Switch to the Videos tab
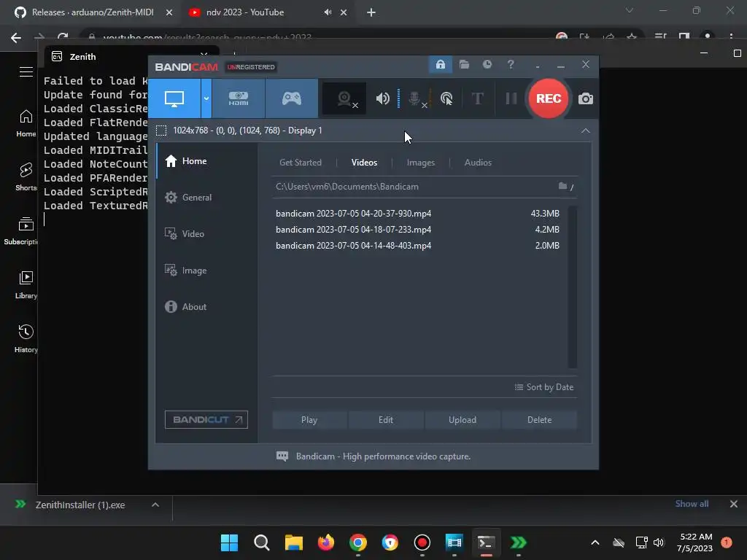This screenshot has width=747, height=560. (x=364, y=163)
